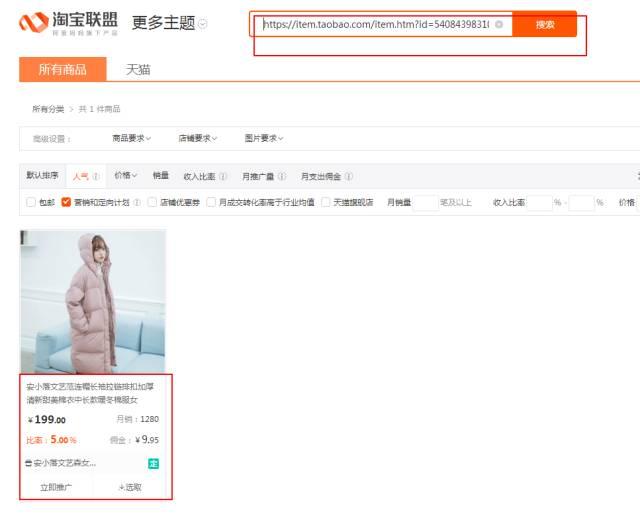Click the 月销量 minimum input box
640x526 pixels.
click(x=425, y=202)
